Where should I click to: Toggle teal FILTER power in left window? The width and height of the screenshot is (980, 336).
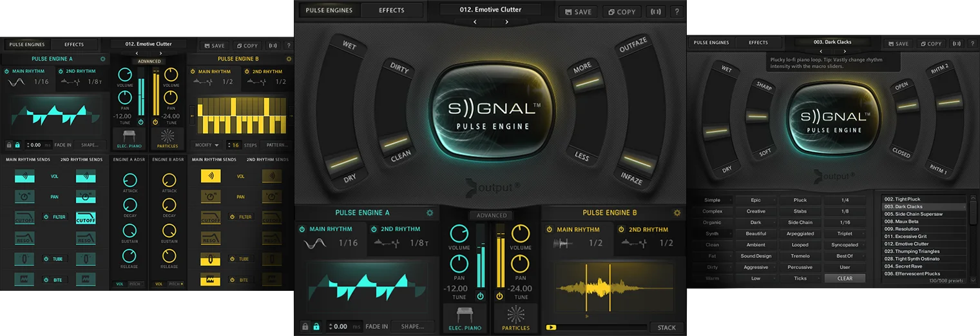pos(46,217)
